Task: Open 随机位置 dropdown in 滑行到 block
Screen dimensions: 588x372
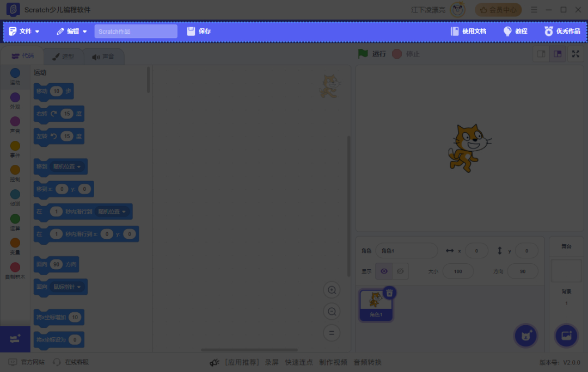Action: click(112, 212)
